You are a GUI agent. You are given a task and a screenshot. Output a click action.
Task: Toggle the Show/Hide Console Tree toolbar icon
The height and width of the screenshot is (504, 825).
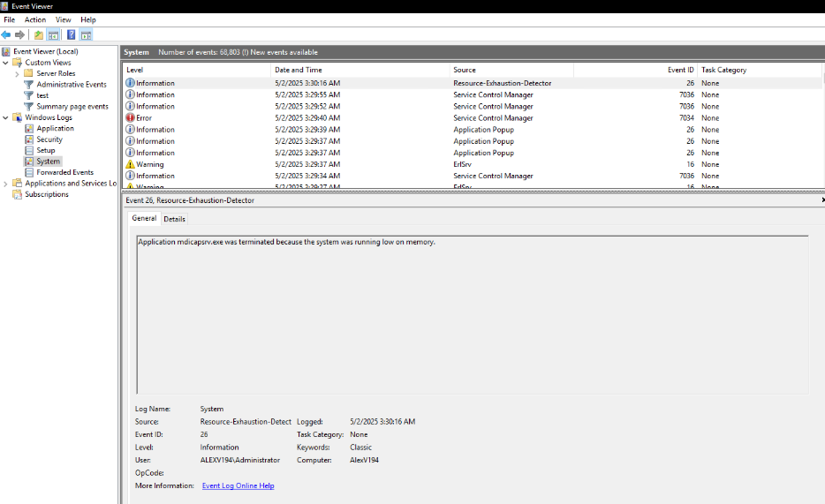tap(53, 35)
